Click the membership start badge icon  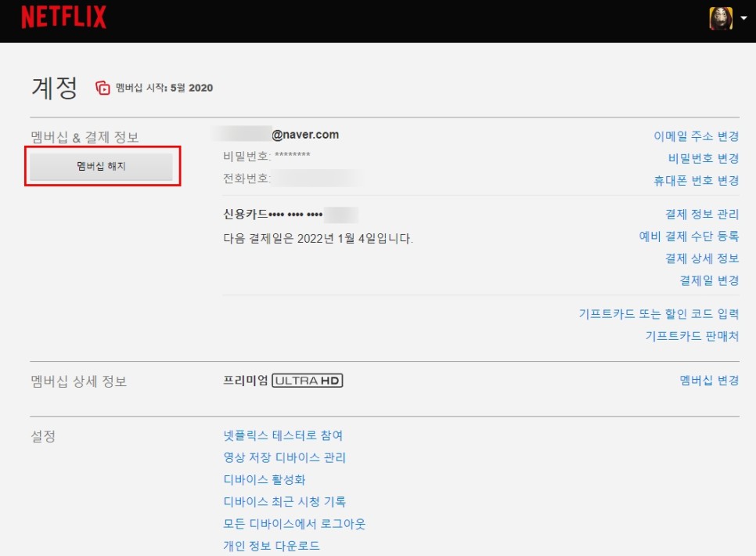(x=103, y=88)
